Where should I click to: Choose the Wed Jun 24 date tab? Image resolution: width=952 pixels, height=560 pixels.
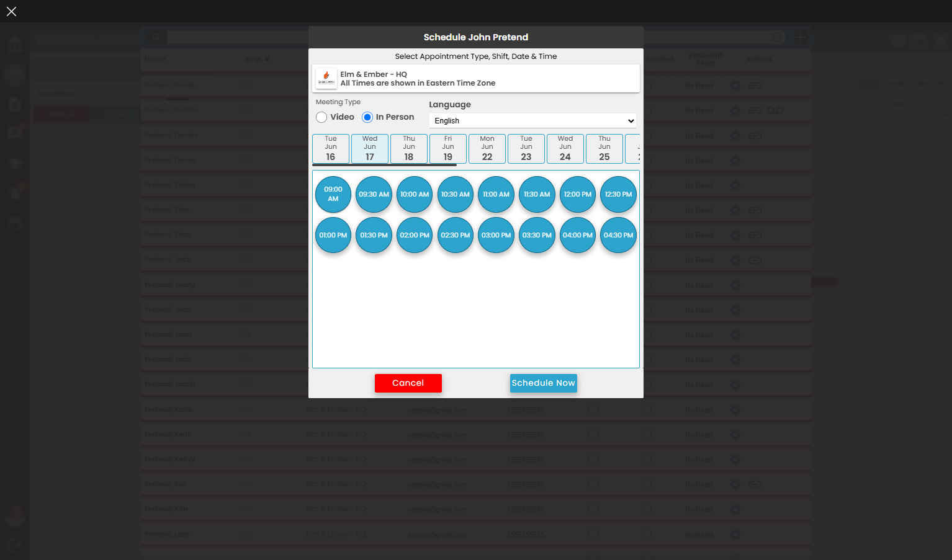point(565,149)
